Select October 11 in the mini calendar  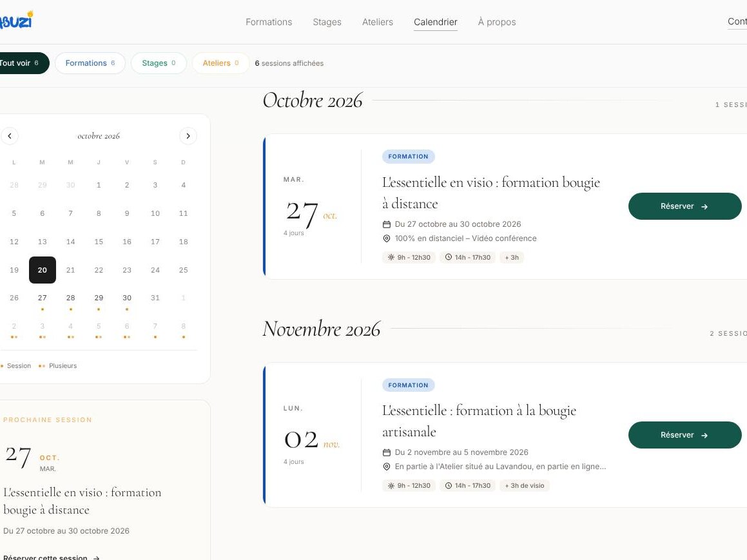tap(184, 213)
